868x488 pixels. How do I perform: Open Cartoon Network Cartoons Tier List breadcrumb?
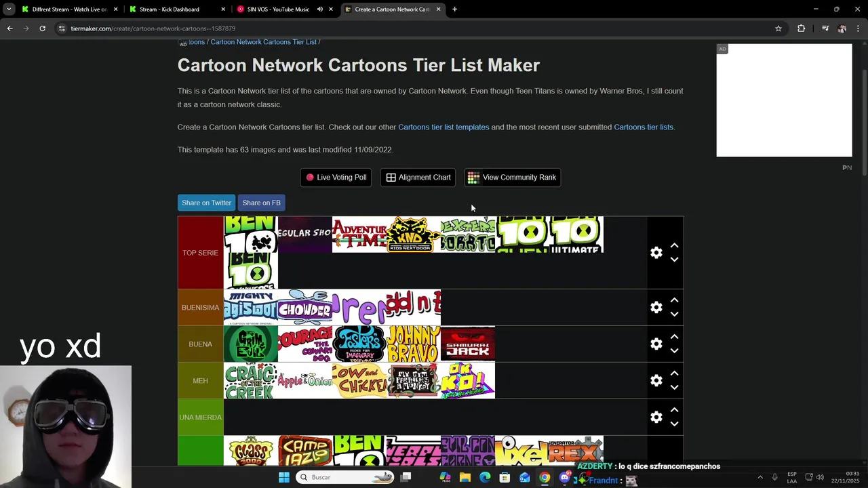coord(264,42)
